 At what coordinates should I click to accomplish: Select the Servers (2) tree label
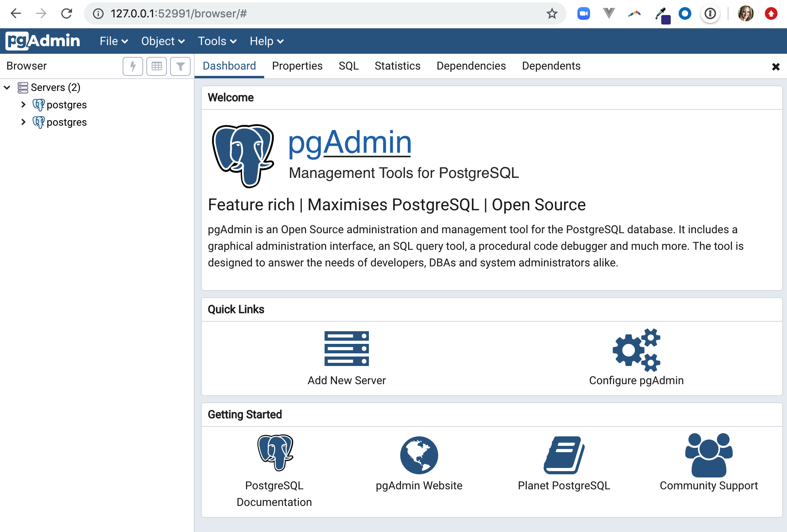tap(56, 87)
